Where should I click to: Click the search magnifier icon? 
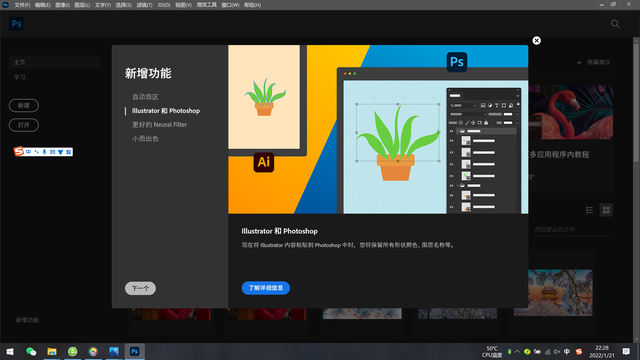pos(615,24)
